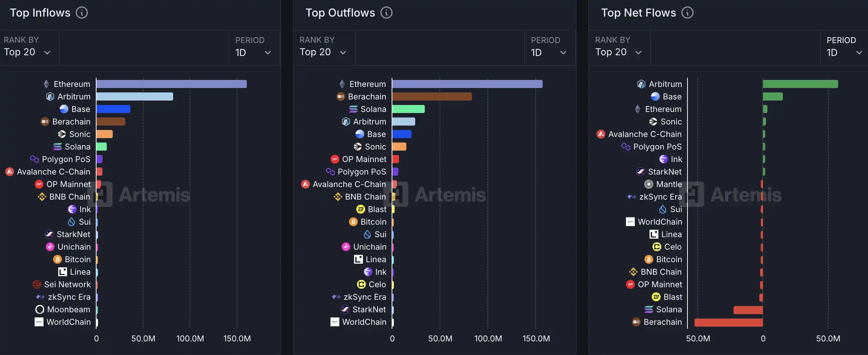Viewport: 868px width, 355px height.
Task: Click Blast label in Top Net Flows
Action: tap(673, 297)
